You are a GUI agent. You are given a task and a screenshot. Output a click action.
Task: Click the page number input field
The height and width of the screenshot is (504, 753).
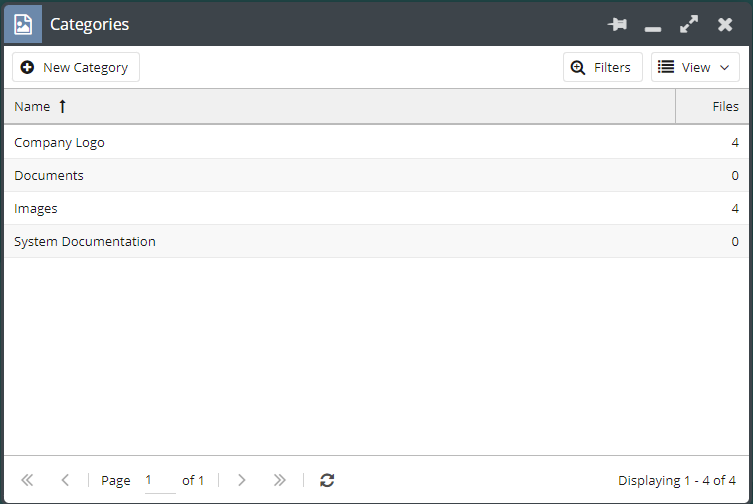159,480
